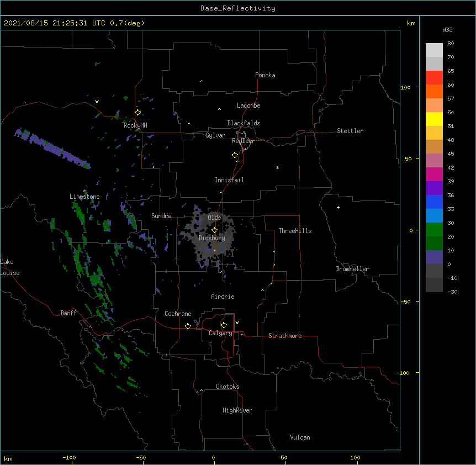
Task: Select the yellow diamond radar site marker below Olds
Action: [x=215, y=230]
